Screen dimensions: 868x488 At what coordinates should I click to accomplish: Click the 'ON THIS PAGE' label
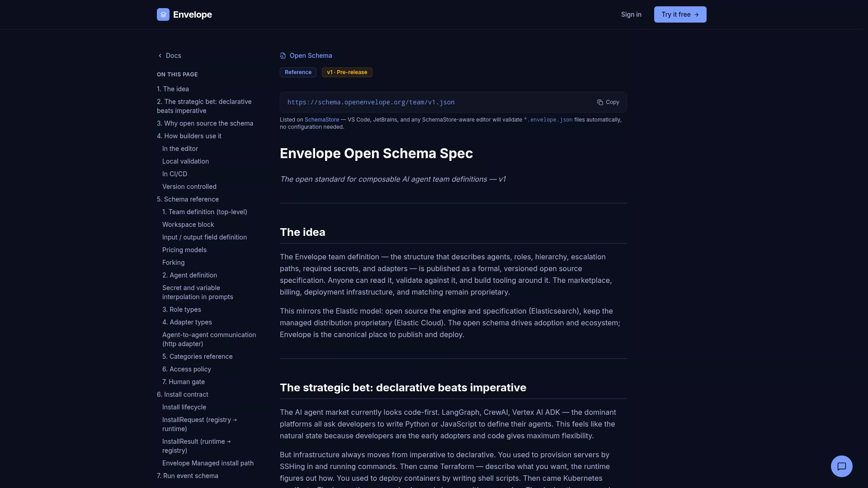point(177,75)
